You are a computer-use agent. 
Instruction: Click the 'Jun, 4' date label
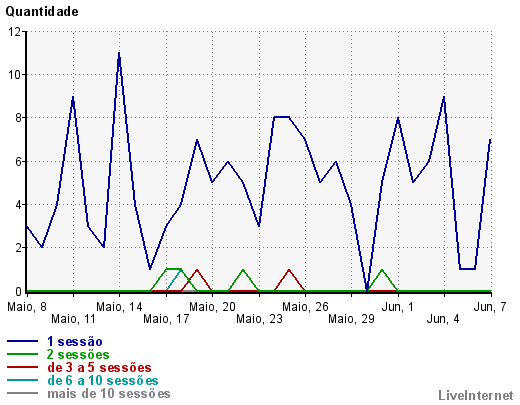(443, 319)
